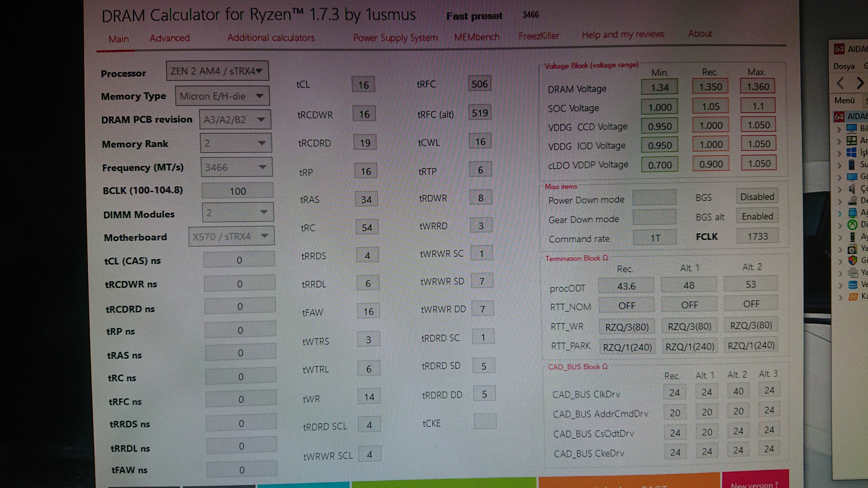Select the server tower icon in AIDA64 tree
The width and height of the screenshot is (868, 488).
[852, 165]
